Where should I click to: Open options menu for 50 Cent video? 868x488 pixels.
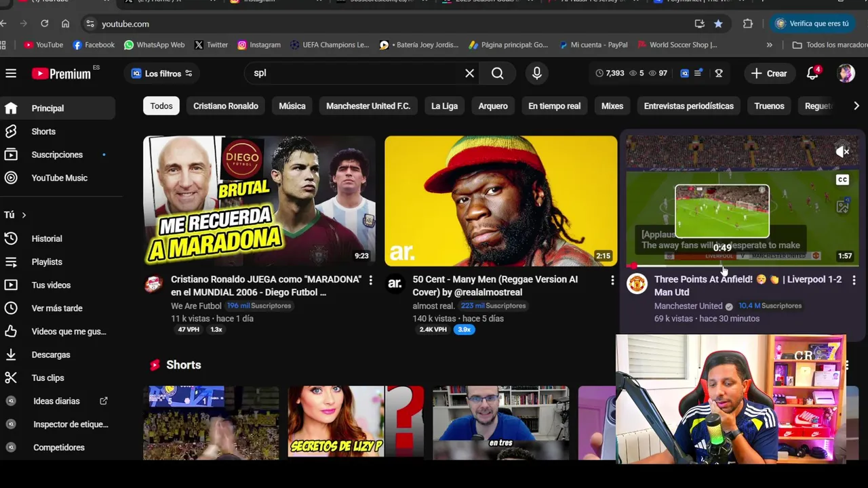pyautogui.click(x=612, y=280)
